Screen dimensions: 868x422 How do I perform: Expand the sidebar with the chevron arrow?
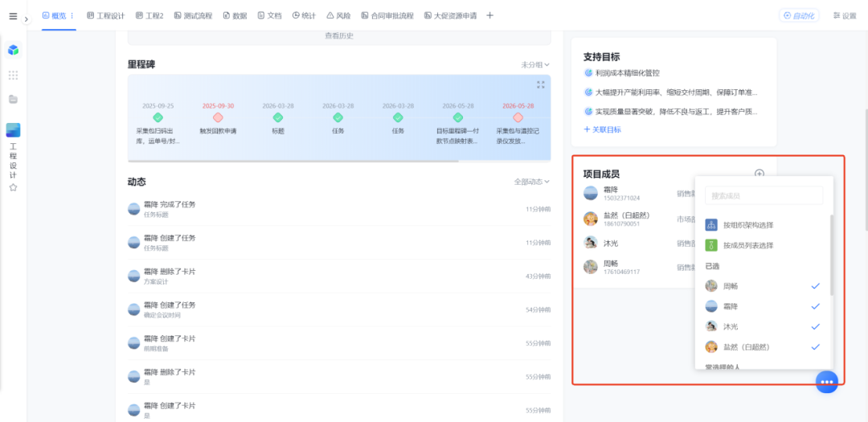coord(26,18)
